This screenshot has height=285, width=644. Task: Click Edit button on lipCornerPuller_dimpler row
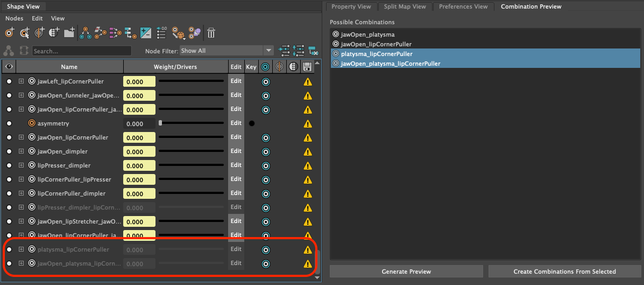(x=236, y=193)
